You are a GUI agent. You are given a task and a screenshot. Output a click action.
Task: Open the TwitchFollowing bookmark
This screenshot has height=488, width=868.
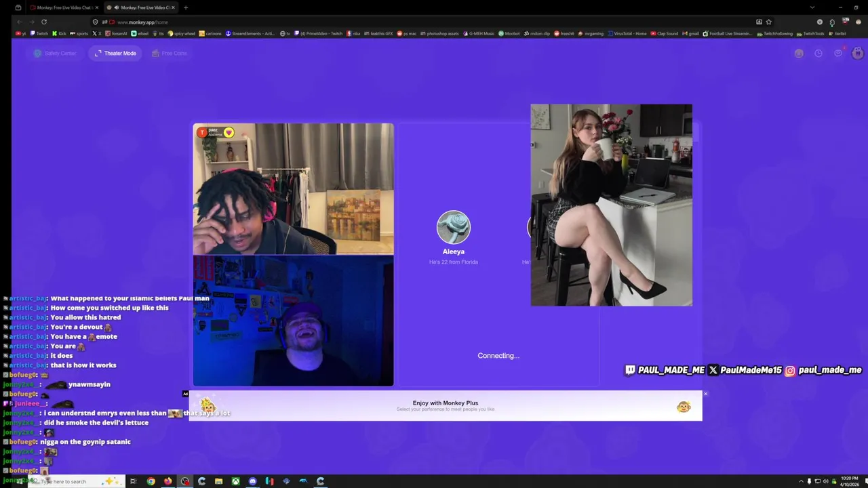[x=774, y=33]
